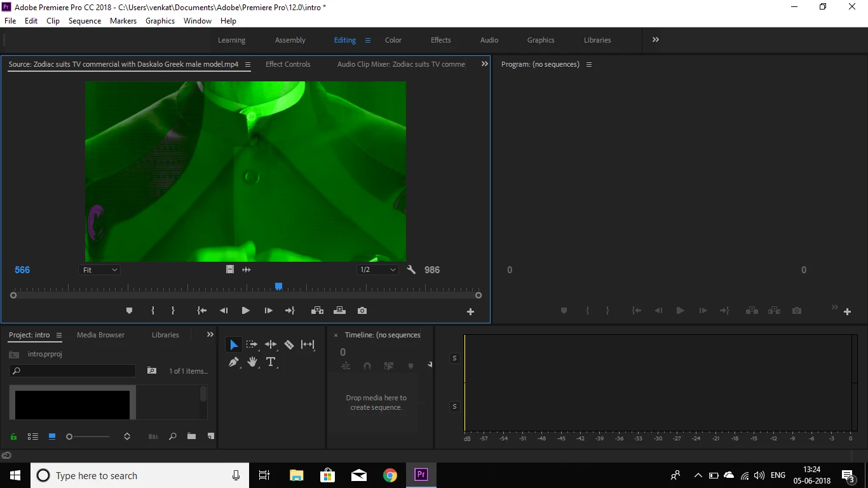Switch to the Audio workspace
The image size is (868, 488).
[489, 40]
